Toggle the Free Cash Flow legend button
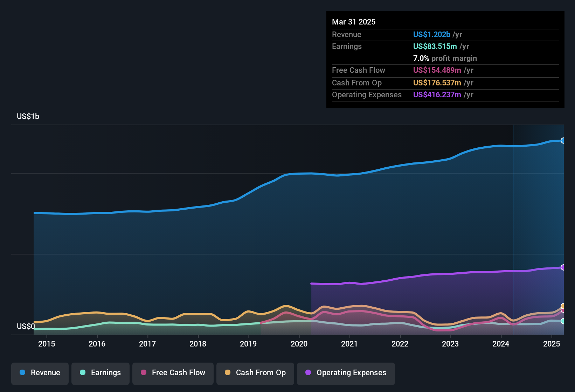Image resolution: width=575 pixels, height=392 pixels. pyautogui.click(x=173, y=373)
